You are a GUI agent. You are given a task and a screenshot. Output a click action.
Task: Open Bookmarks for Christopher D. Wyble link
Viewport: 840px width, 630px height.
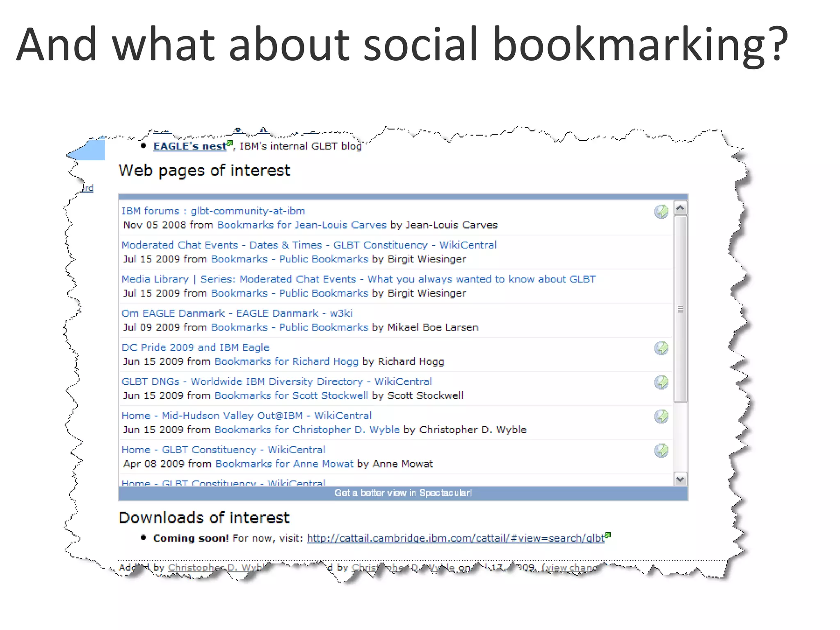[307, 429]
